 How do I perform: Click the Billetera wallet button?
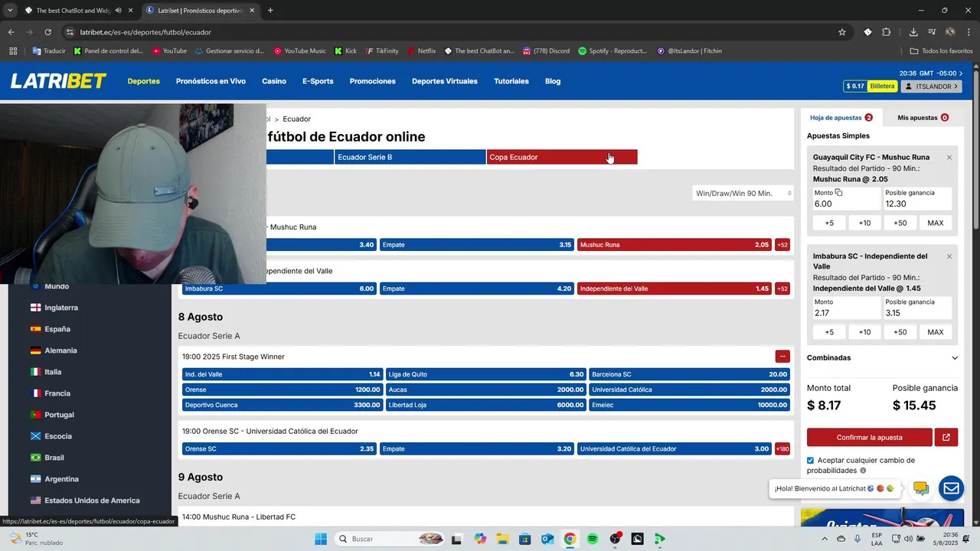click(x=882, y=86)
